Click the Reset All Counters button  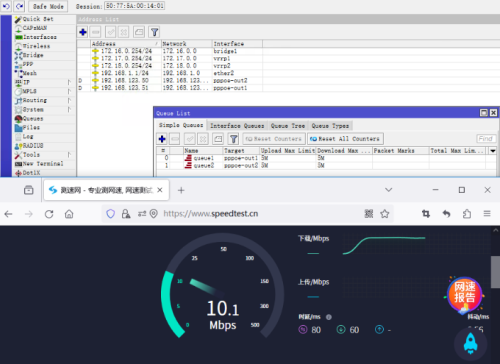tap(345, 139)
